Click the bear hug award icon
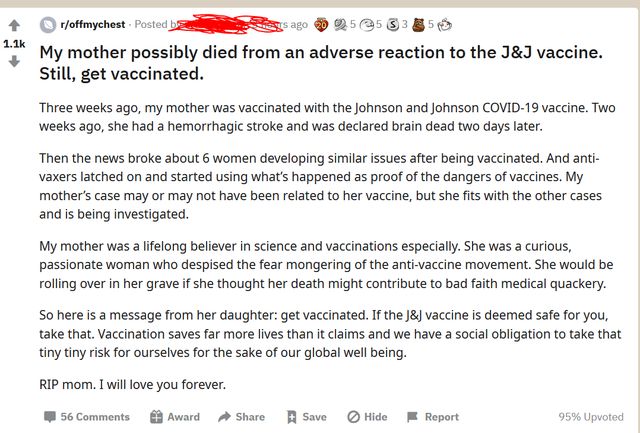 pyautogui.click(x=418, y=24)
